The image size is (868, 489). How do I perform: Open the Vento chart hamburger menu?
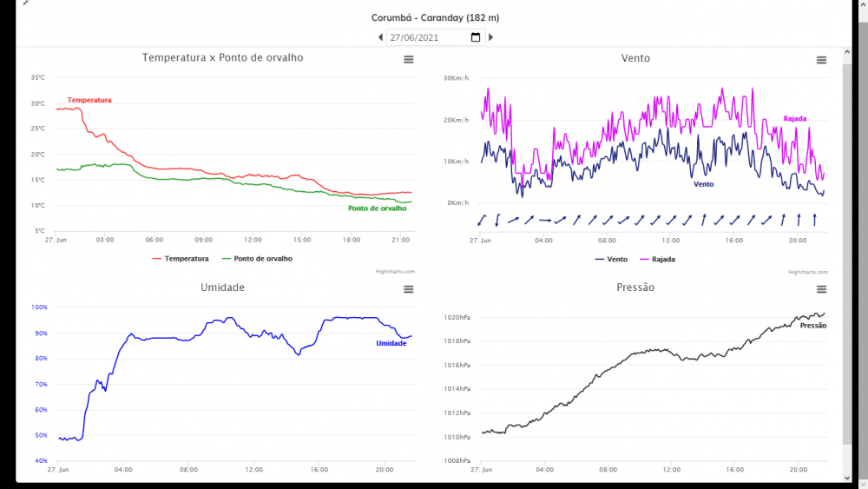pyautogui.click(x=821, y=60)
